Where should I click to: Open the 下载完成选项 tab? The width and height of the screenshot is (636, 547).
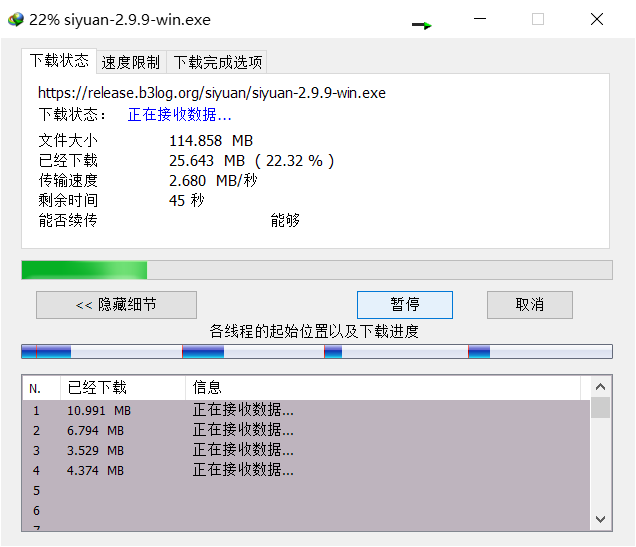pyautogui.click(x=217, y=62)
